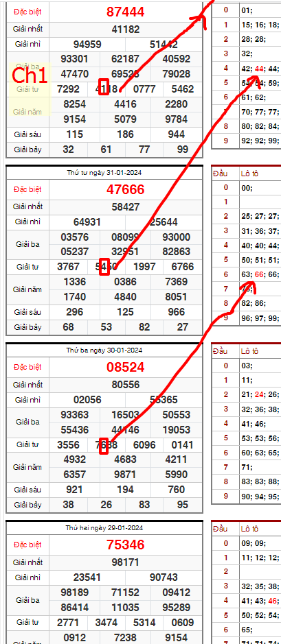Click the date header Thứ ba ngày 30-01-2024
This screenshot has width=281, height=644.
pos(104,350)
